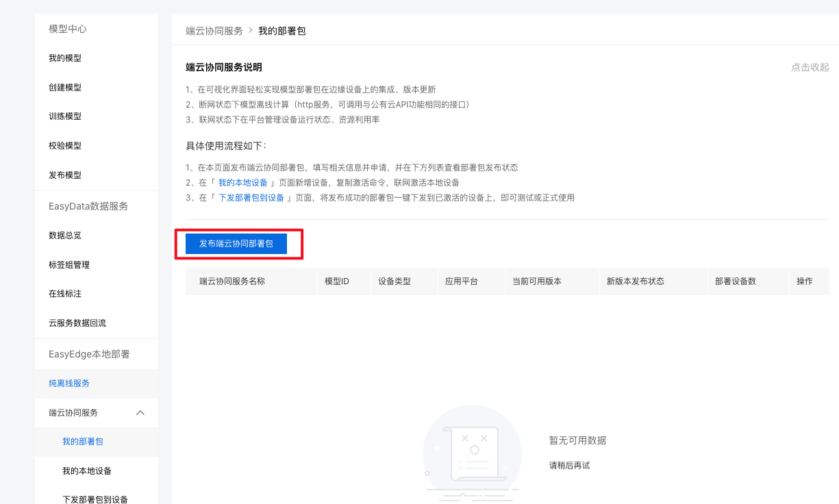This screenshot has height=504, width=839.
Task: Click the 端云协同服务名称 column header
Action: [x=232, y=281]
